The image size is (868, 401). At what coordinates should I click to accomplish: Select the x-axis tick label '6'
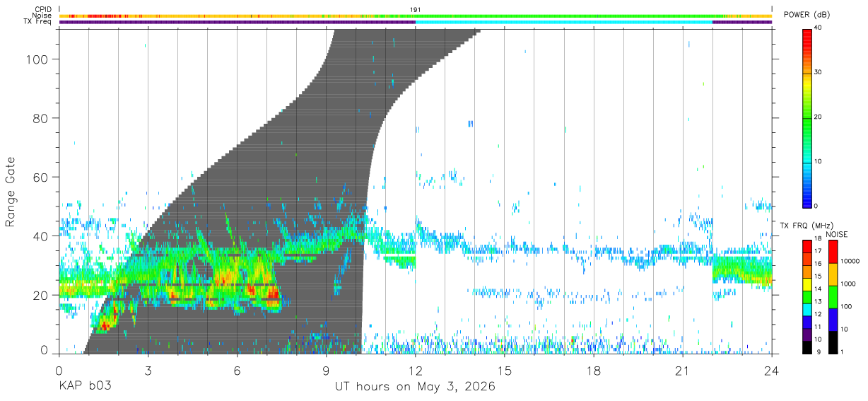(x=237, y=371)
